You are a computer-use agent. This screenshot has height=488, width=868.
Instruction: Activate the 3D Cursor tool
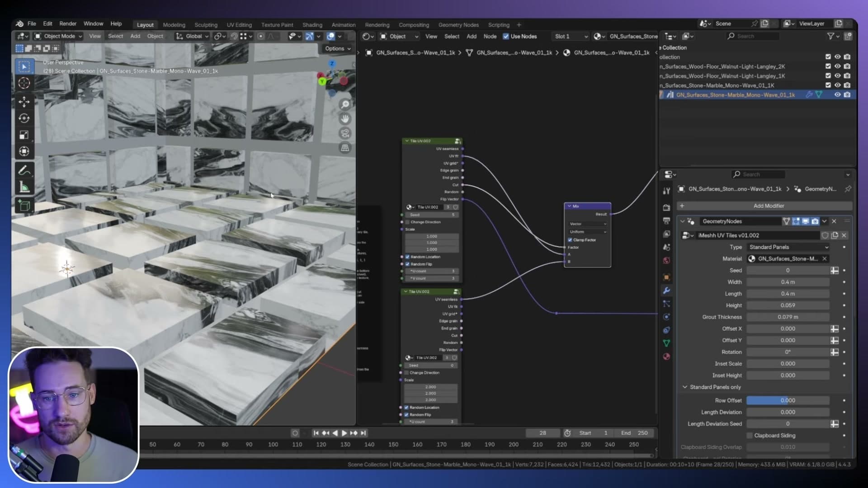pyautogui.click(x=24, y=83)
